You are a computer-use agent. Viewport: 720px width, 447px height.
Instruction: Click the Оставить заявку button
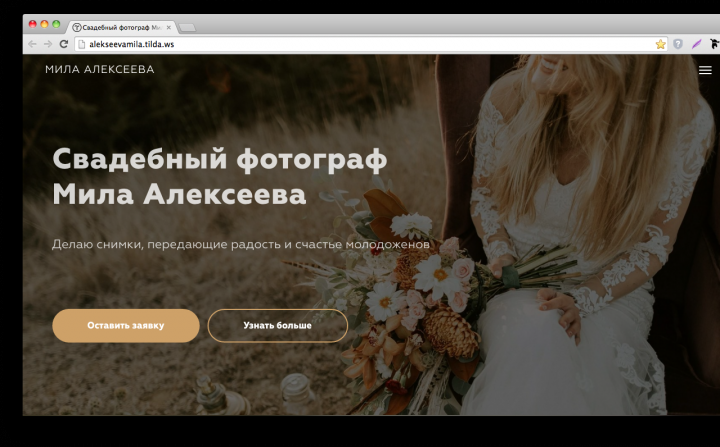[126, 325]
